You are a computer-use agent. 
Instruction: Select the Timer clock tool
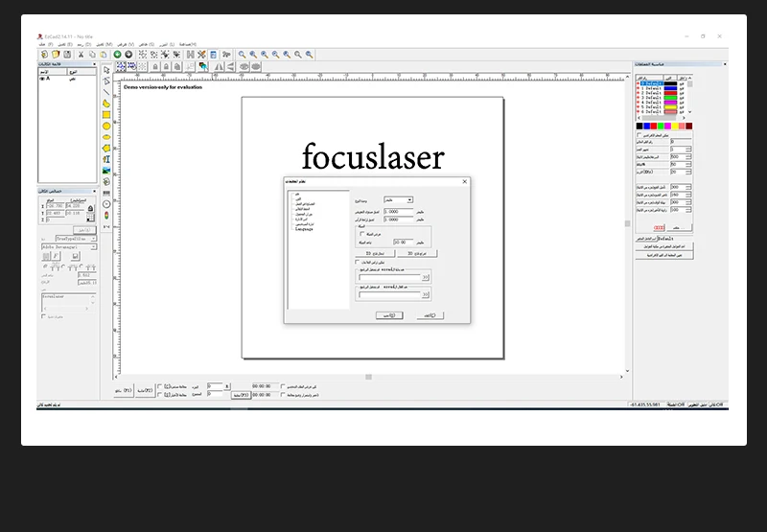pos(106,204)
